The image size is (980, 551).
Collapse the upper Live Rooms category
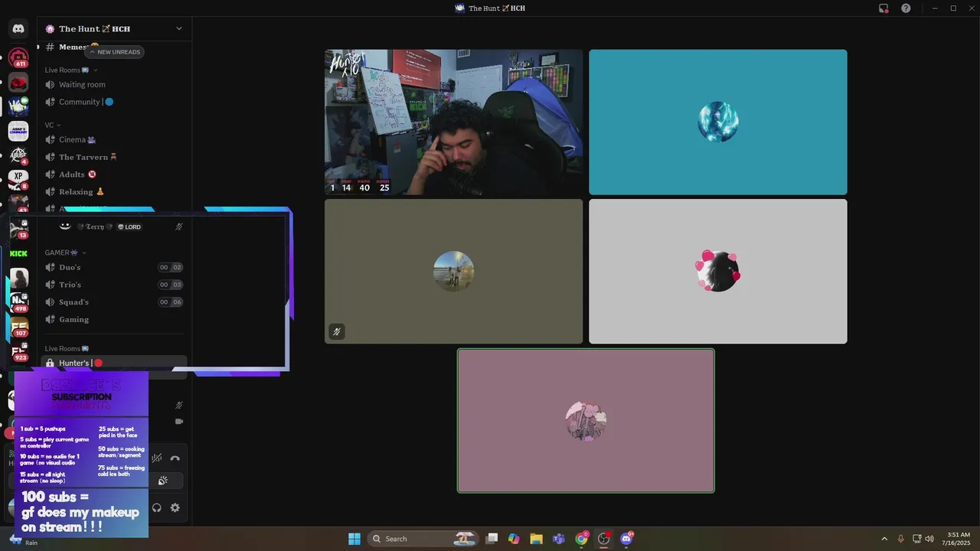coord(71,70)
